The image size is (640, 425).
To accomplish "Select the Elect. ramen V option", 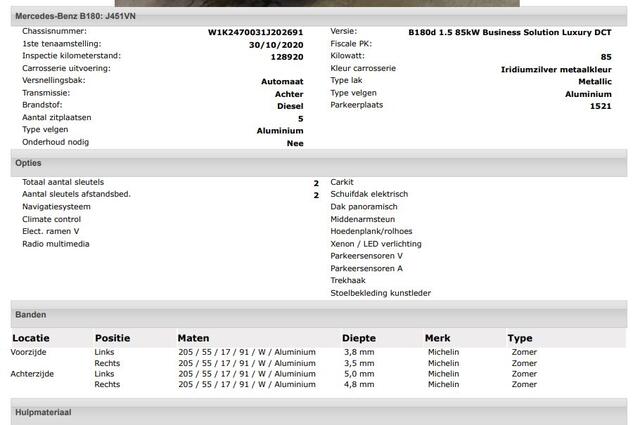I will pos(51,231).
